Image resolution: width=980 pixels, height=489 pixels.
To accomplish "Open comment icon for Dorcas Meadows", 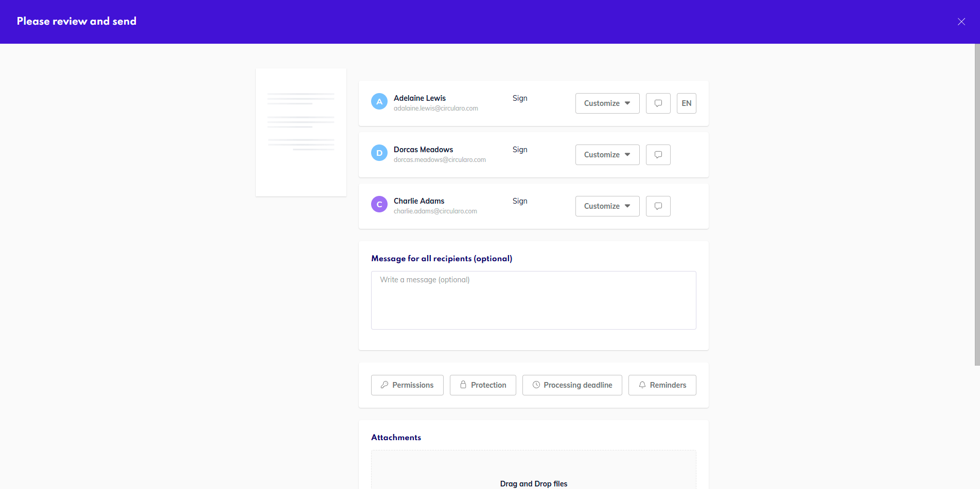I will (658, 155).
